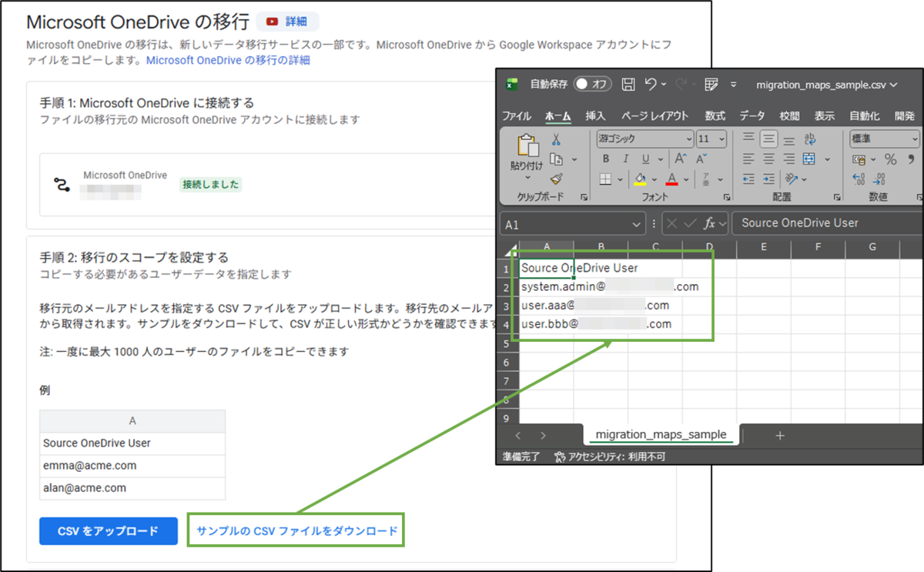
Task: Apply Italic formatting
Action: [626, 159]
